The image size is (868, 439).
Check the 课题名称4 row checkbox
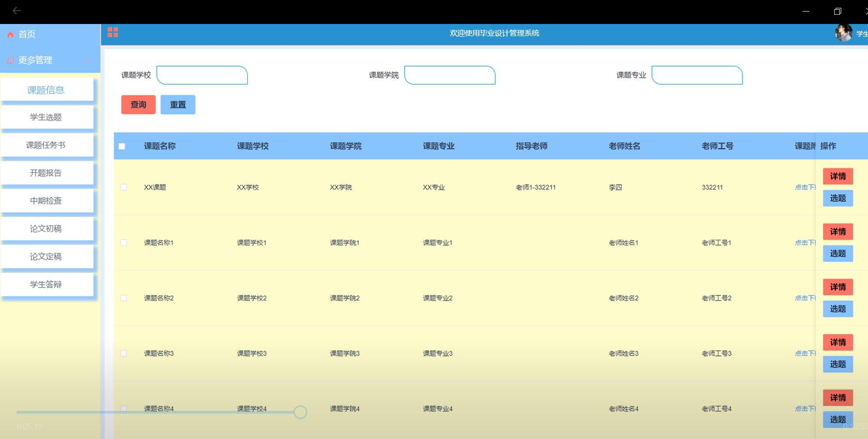[124, 409]
